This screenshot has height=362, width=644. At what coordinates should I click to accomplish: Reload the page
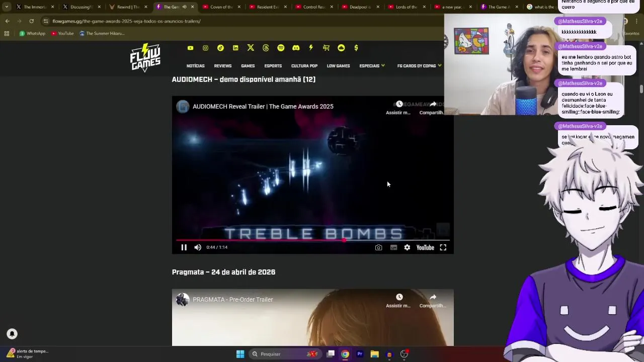[x=31, y=21]
